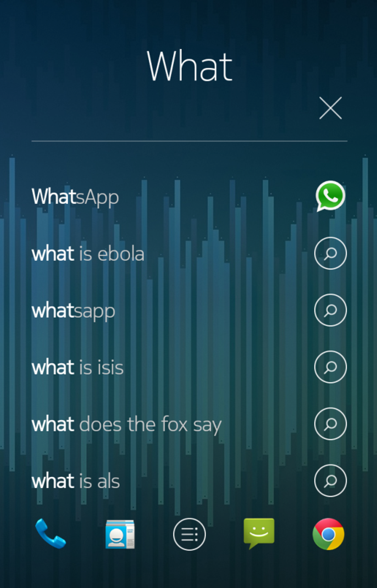Image resolution: width=377 pixels, height=588 pixels.
Task: Tap search icon next to 'what is ebola'
Action: point(330,254)
